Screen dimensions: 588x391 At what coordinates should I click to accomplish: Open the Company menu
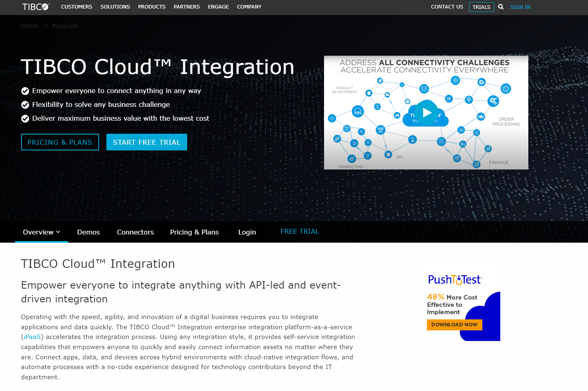[x=249, y=7]
